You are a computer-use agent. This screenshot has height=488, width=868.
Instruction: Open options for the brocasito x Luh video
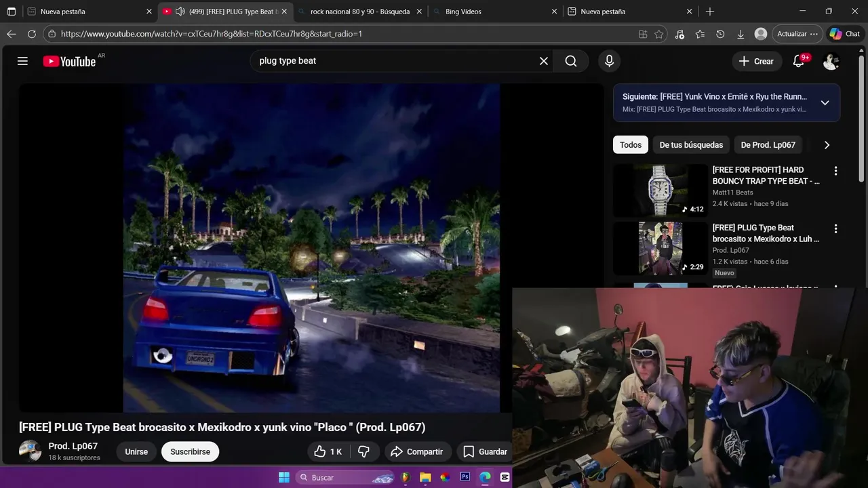(835, 229)
